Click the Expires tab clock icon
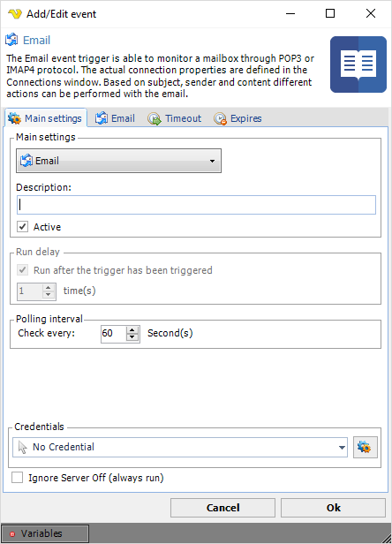Screen dimensions: 392x544 [x=220, y=118]
